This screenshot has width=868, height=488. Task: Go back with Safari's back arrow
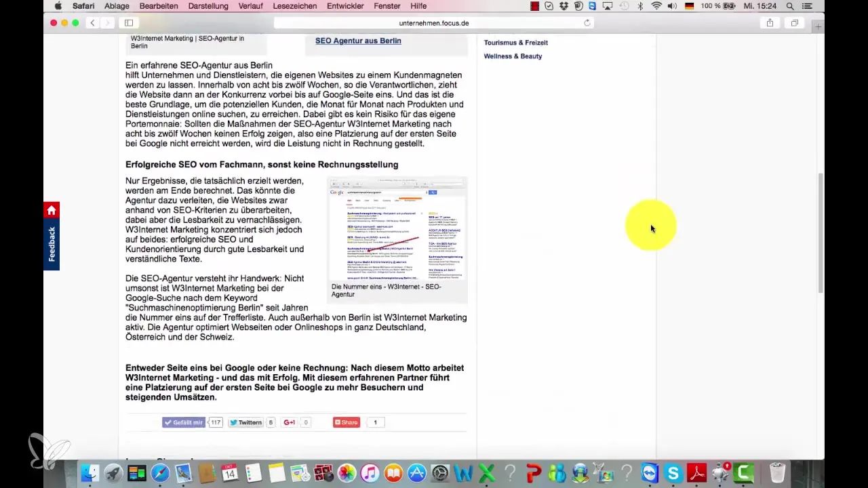(x=92, y=23)
